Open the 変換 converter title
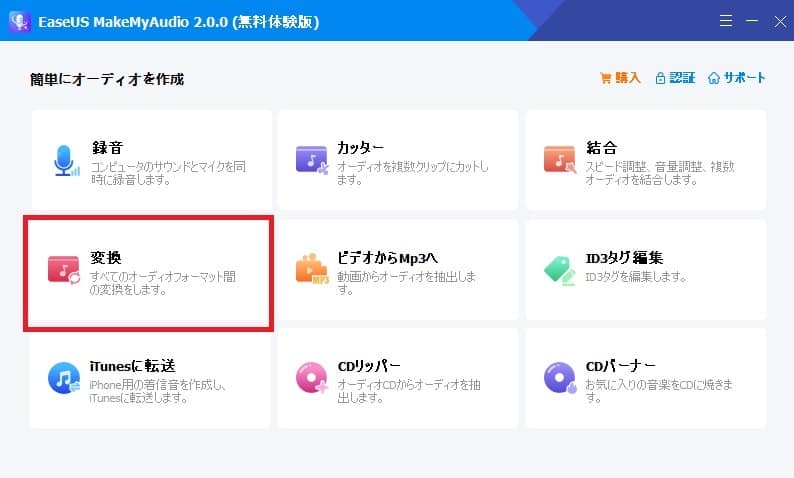 [x=106, y=257]
